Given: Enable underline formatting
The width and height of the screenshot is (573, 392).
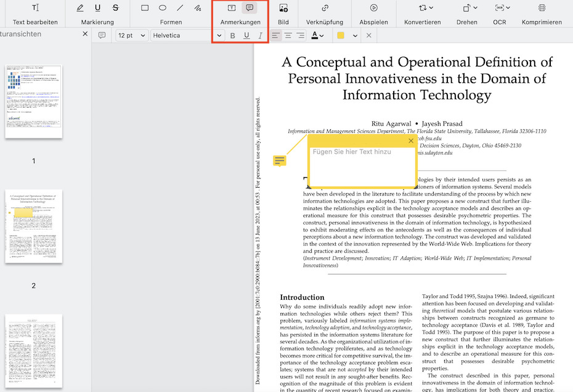Looking at the screenshot, I should click(246, 35).
